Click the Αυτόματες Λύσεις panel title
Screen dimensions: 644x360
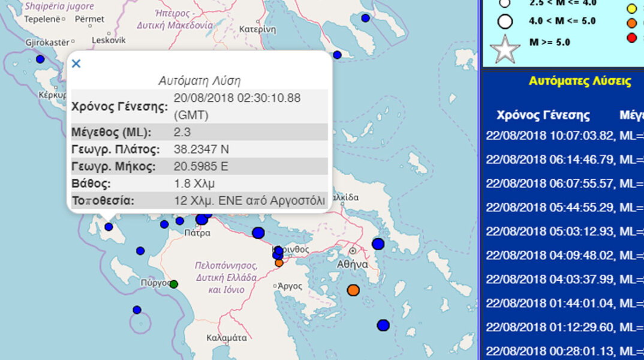579,82
